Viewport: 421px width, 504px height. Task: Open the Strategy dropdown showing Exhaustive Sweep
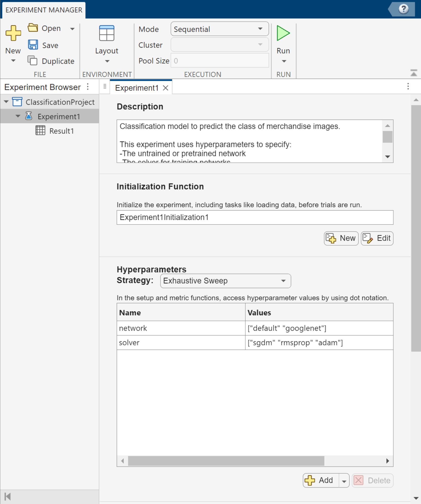[283, 281]
